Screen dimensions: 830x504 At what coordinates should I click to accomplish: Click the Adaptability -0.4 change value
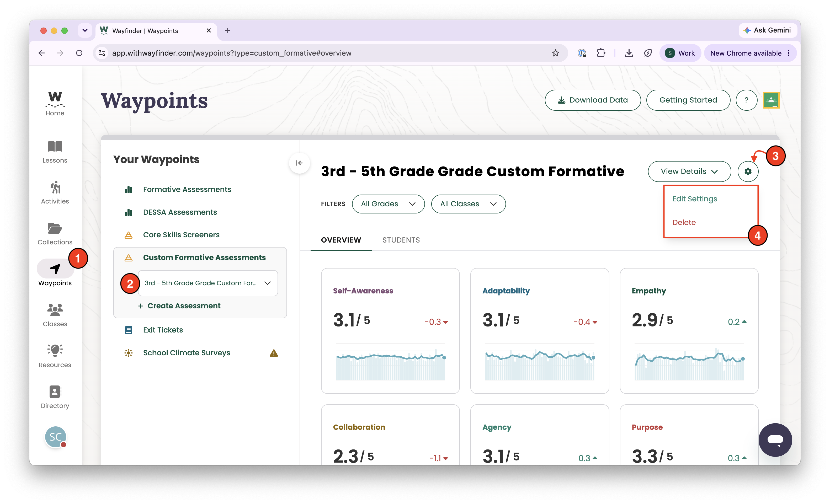(x=585, y=322)
